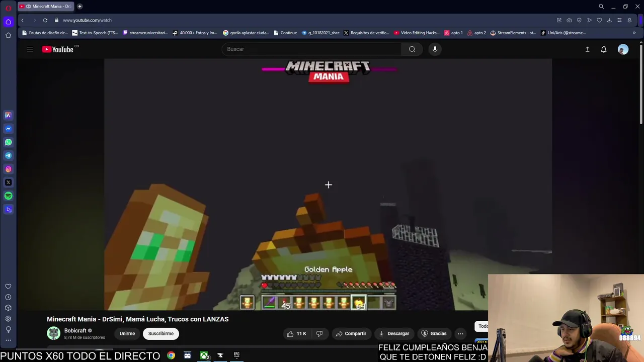Open X (Twitter) in the sidebar
644x362 pixels.
click(x=8, y=183)
